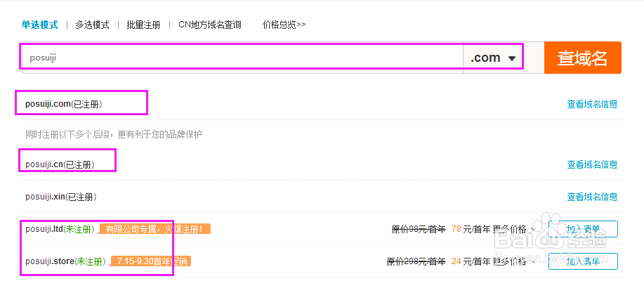Click the orange 查域名 button

[x=582, y=58]
